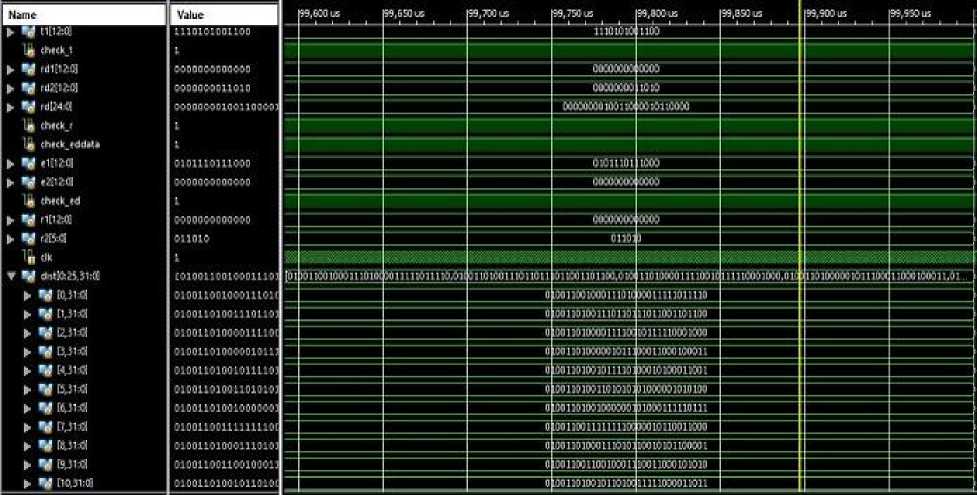Click the Value column header
The height and width of the screenshot is (495, 977).
[x=224, y=14]
